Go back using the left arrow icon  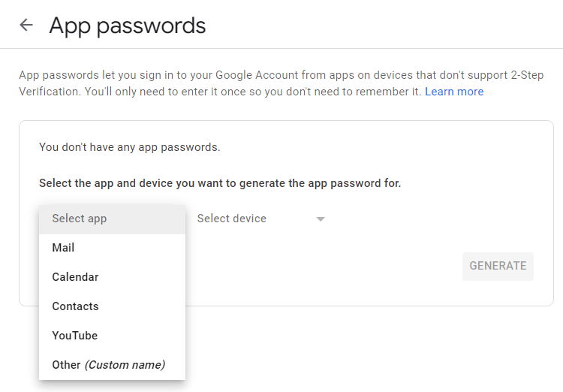coord(26,25)
